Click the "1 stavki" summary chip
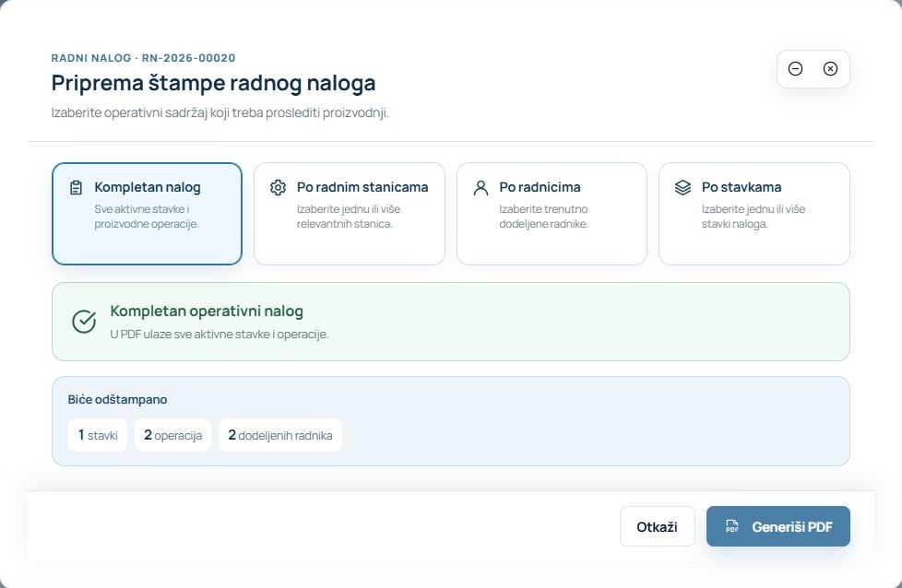The image size is (902, 588). [x=98, y=435]
